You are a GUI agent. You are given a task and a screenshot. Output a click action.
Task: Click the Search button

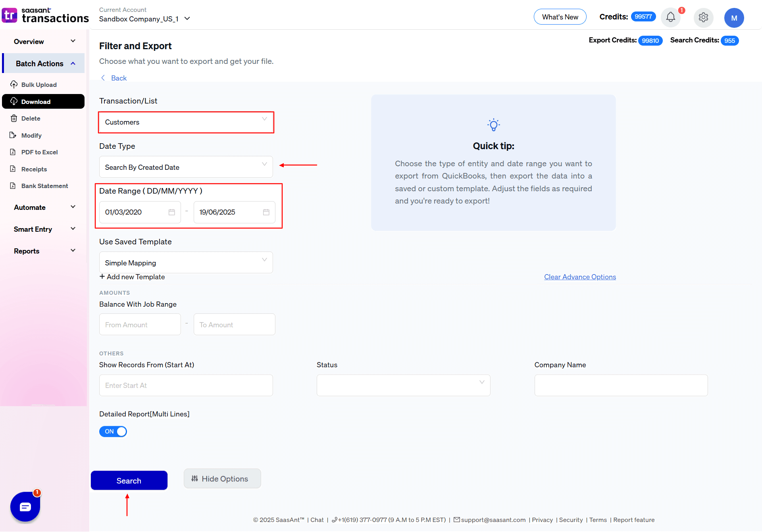pos(129,480)
